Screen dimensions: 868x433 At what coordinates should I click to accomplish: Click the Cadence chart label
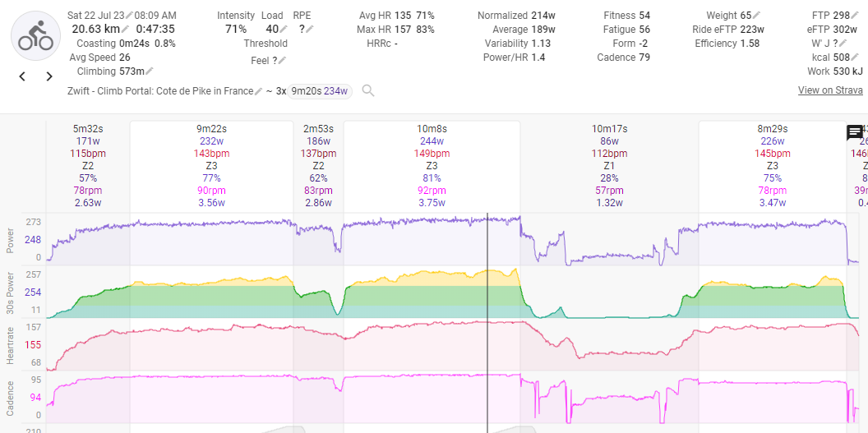tap(9, 398)
